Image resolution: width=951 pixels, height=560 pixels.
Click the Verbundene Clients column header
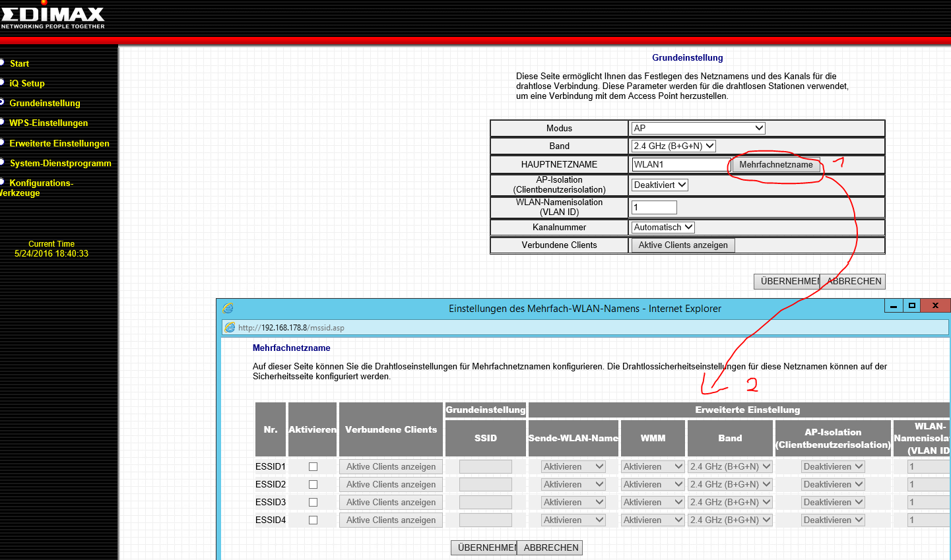(391, 429)
